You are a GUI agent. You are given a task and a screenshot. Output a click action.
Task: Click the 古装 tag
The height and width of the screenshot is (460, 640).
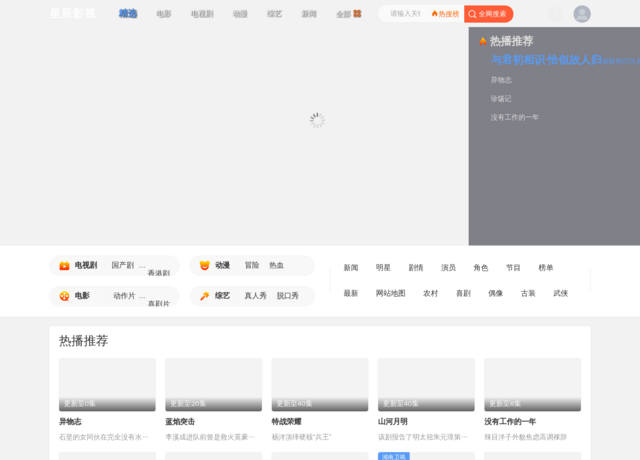coord(528,293)
